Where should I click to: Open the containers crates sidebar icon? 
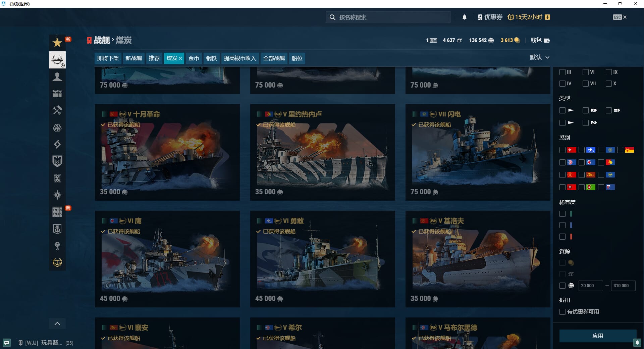(57, 94)
